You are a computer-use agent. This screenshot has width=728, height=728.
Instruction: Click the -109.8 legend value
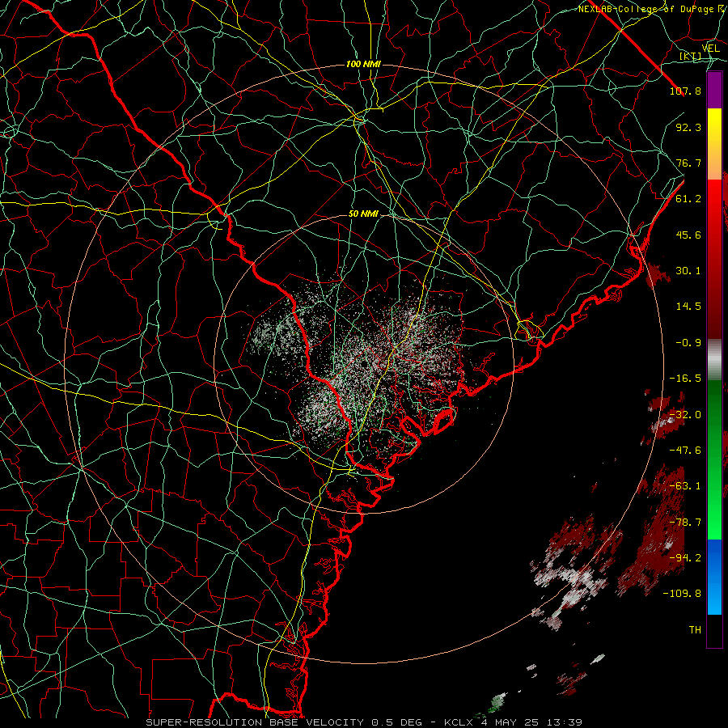tap(682, 594)
